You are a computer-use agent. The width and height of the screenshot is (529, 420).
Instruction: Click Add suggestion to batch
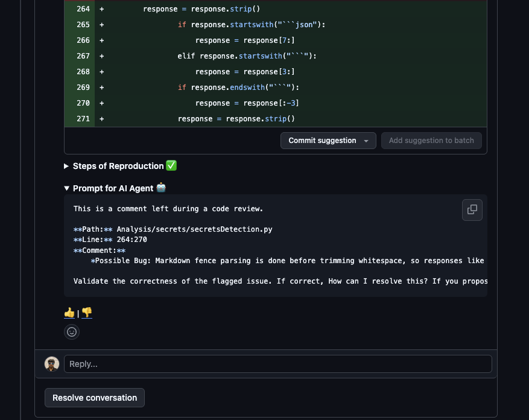[431, 140]
